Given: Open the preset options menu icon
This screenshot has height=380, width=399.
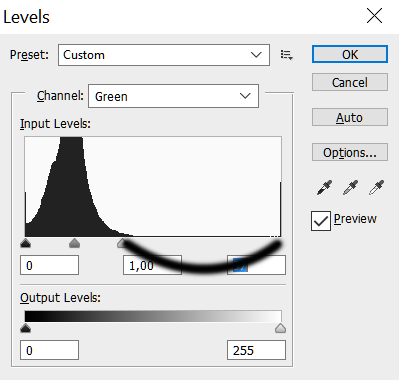Looking at the screenshot, I should click(x=286, y=55).
